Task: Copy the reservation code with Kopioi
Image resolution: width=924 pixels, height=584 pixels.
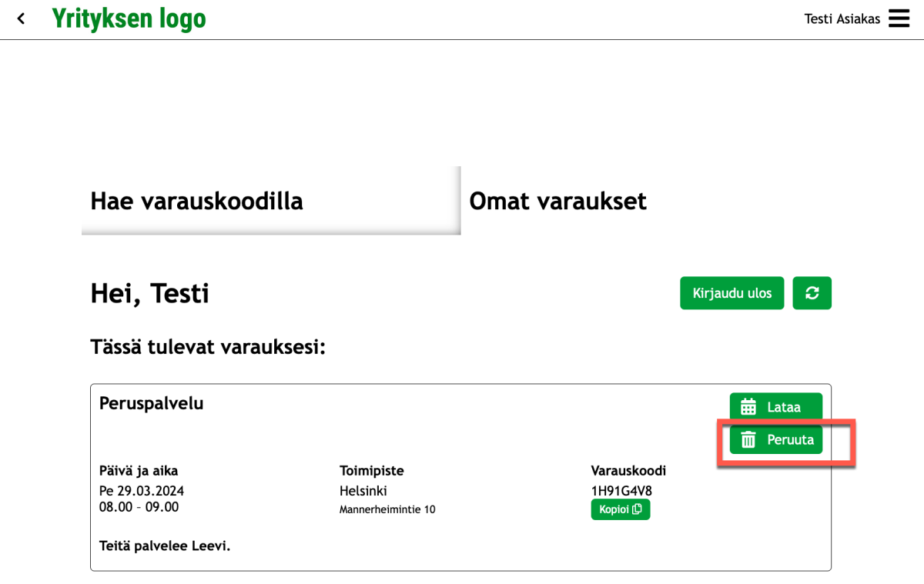Action: (x=621, y=509)
